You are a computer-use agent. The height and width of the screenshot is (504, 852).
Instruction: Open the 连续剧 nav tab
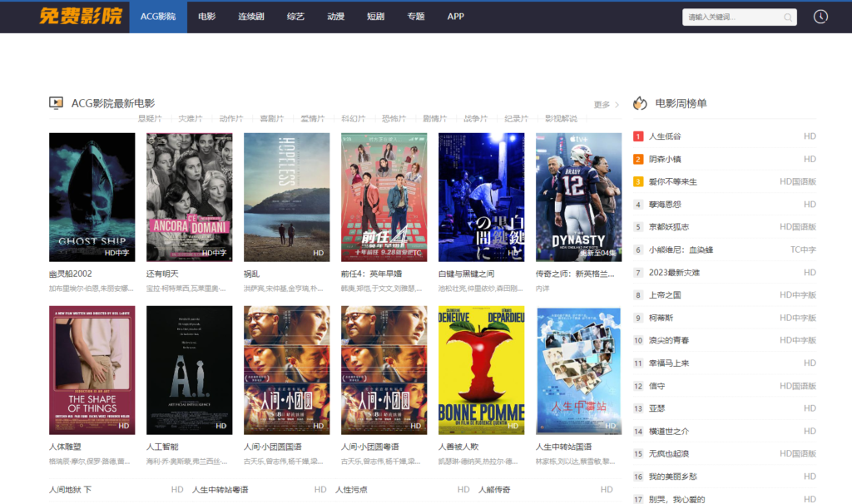coord(251,17)
